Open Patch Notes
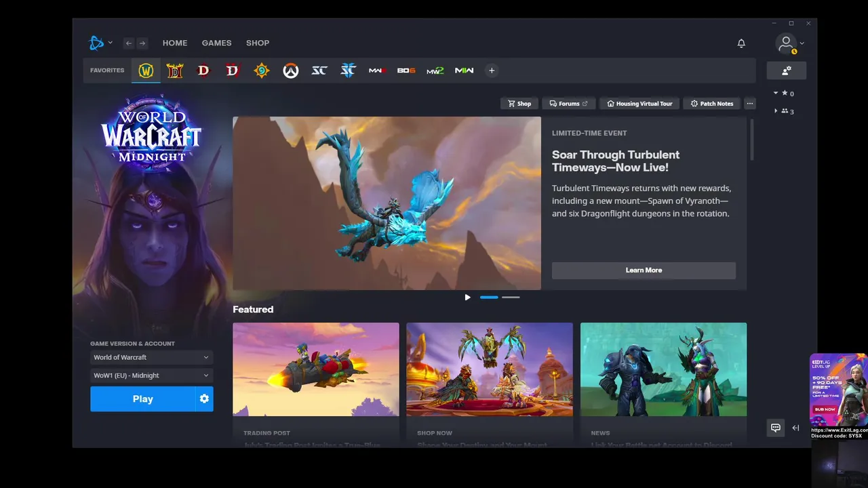The height and width of the screenshot is (488, 868). [x=712, y=104]
